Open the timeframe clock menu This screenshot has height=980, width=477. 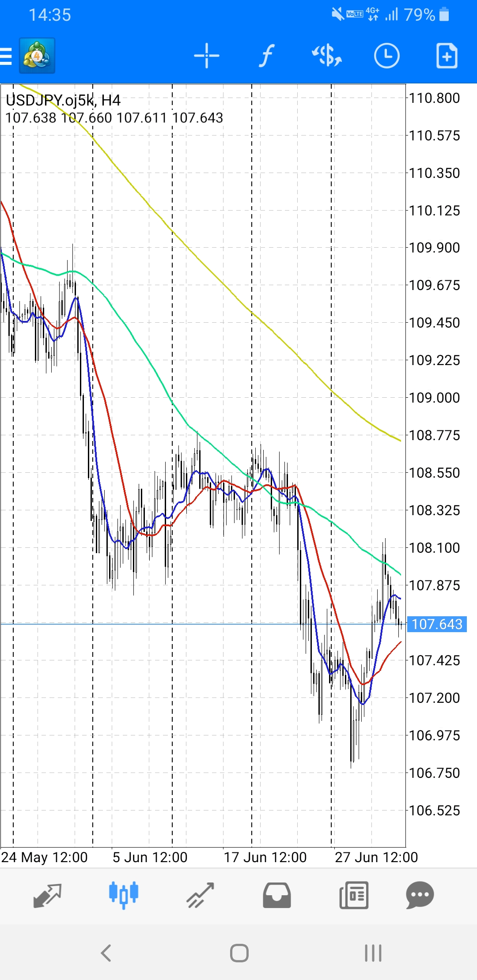(x=387, y=56)
